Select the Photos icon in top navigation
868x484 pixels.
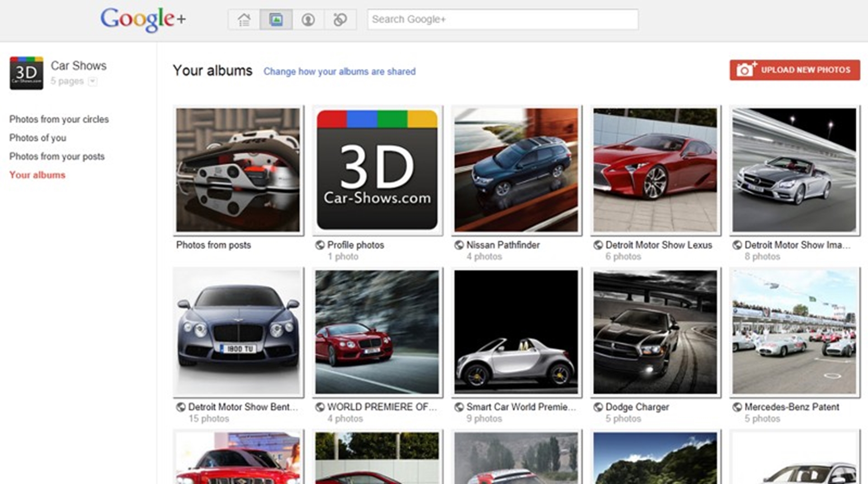pos(276,20)
